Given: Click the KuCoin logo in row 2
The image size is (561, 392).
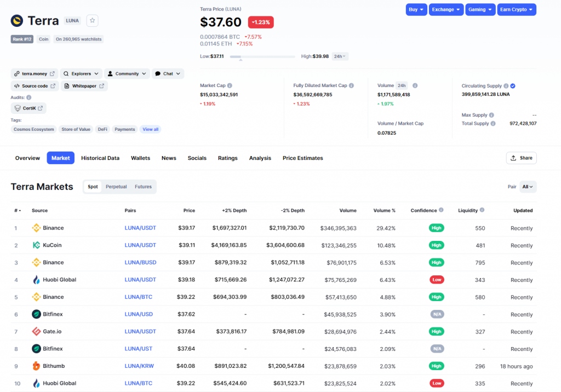Looking at the screenshot, I should (36, 245).
